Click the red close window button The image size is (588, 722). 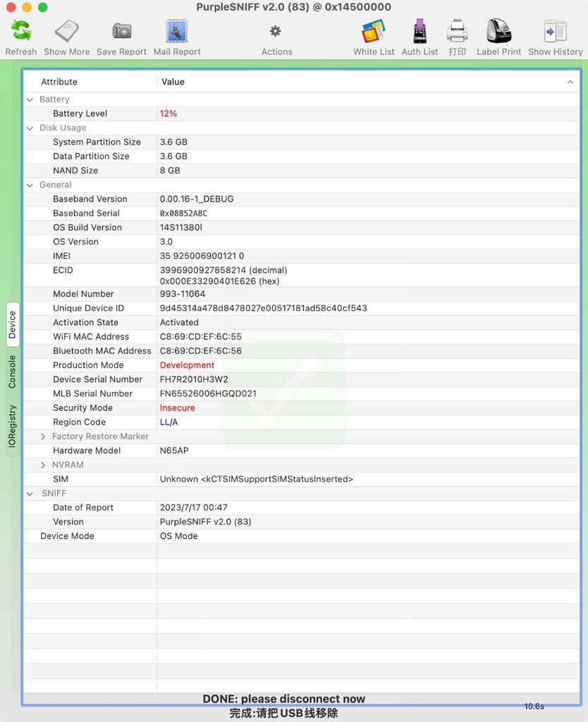[11, 7]
